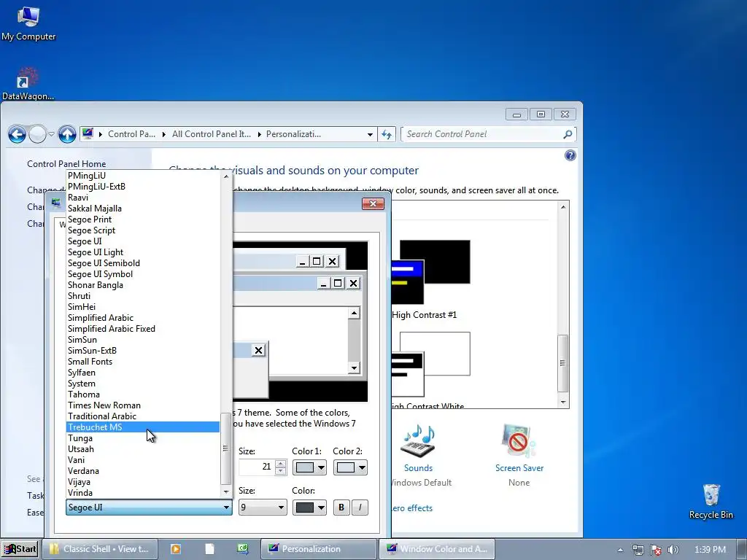This screenshot has height=560, width=747.
Task: Toggle italic font button
Action: click(360, 507)
